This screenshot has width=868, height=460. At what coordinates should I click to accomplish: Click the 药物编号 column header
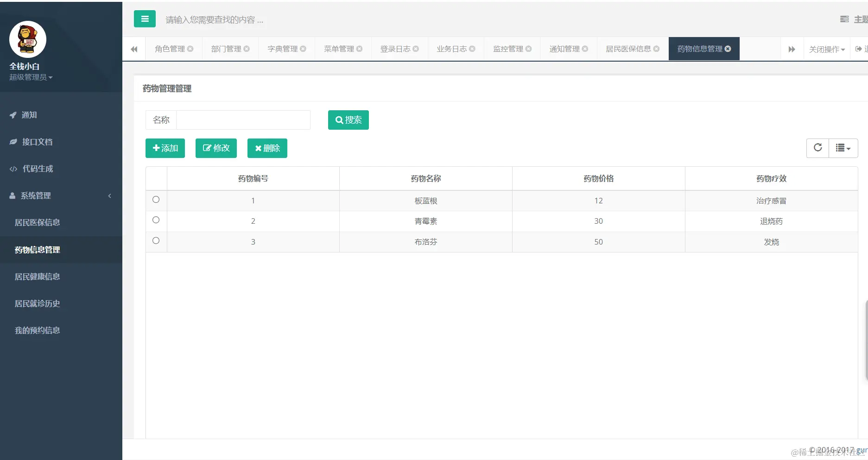tap(253, 178)
